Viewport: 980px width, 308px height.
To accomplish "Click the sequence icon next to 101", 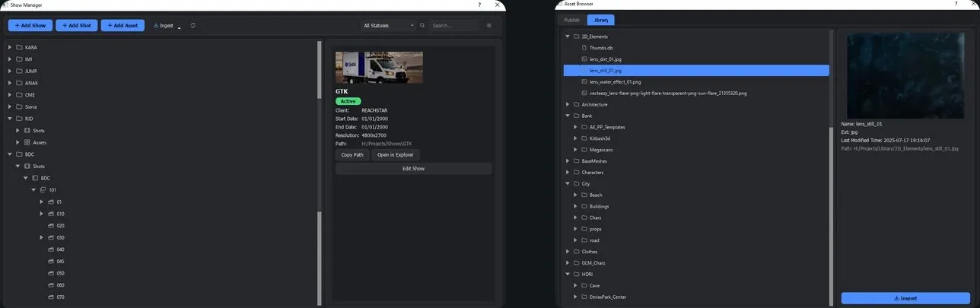I will pyautogui.click(x=43, y=190).
